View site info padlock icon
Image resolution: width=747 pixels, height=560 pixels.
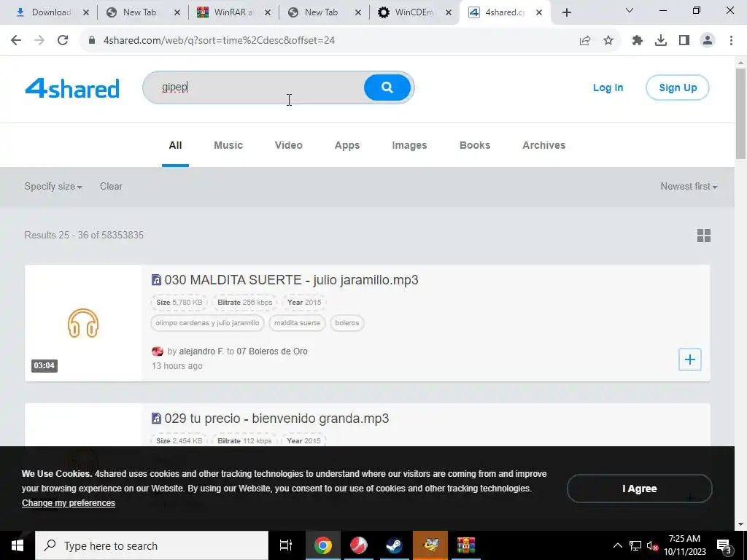[92, 41]
